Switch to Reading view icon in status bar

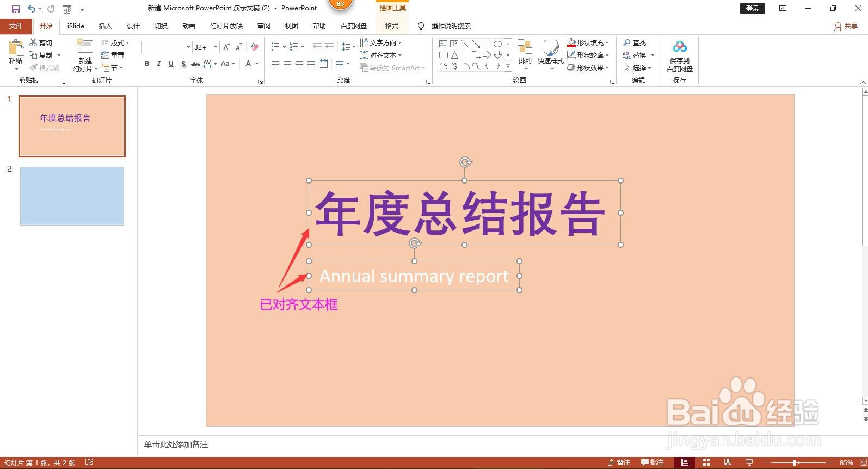click(728, 462)
